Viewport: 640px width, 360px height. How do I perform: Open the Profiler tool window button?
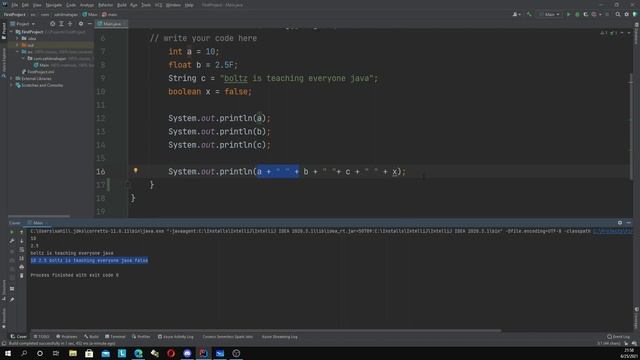[141, 337]
